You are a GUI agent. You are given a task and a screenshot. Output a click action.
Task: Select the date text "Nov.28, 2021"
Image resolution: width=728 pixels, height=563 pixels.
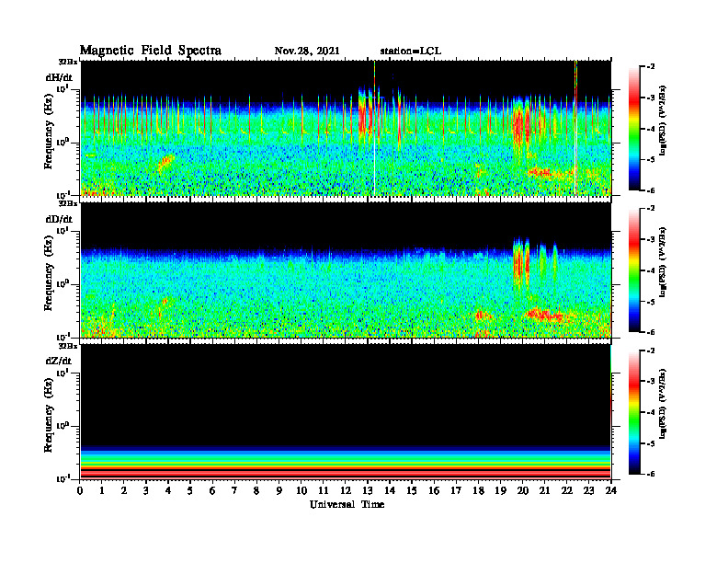click(307, 52)
